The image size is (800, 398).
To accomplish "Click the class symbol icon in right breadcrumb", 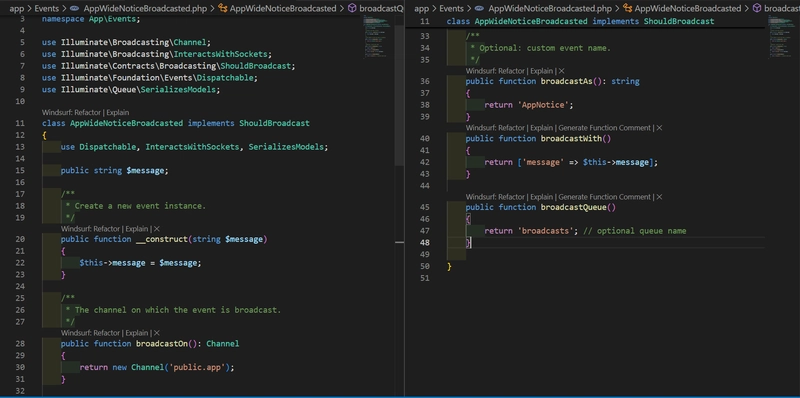I will tap(628, 8).
